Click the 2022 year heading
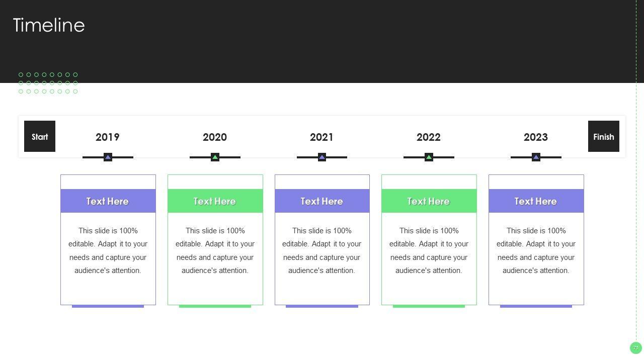The width and height of the screenshot is (644, 362). (x=429, y=137)
